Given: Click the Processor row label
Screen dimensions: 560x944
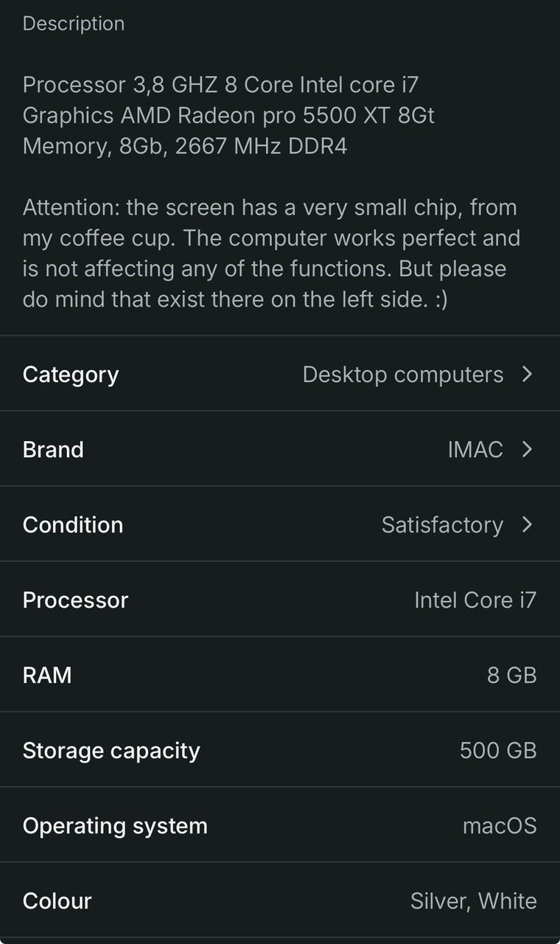Looking at the screenshot, I should [x=75, y=600].
